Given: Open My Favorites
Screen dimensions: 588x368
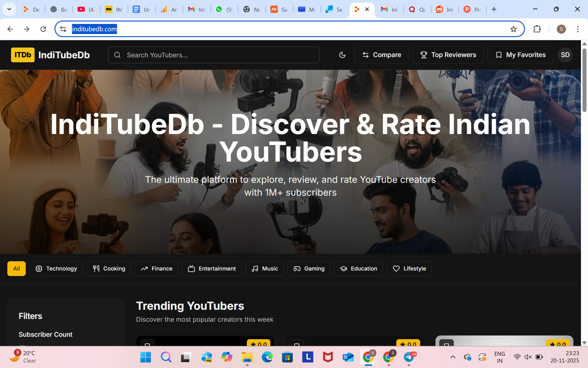Looking at the screenshot, I should coord(520,55).
